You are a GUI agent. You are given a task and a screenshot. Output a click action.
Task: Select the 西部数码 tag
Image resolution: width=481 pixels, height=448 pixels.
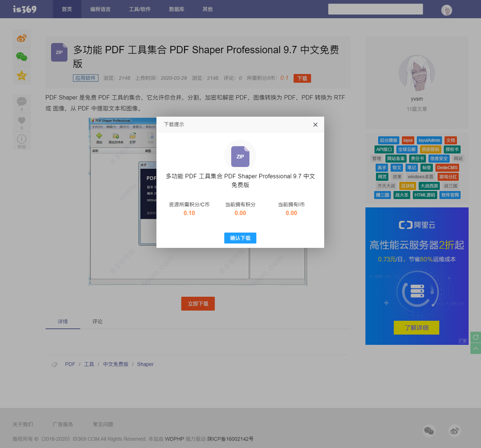[431, 149]
